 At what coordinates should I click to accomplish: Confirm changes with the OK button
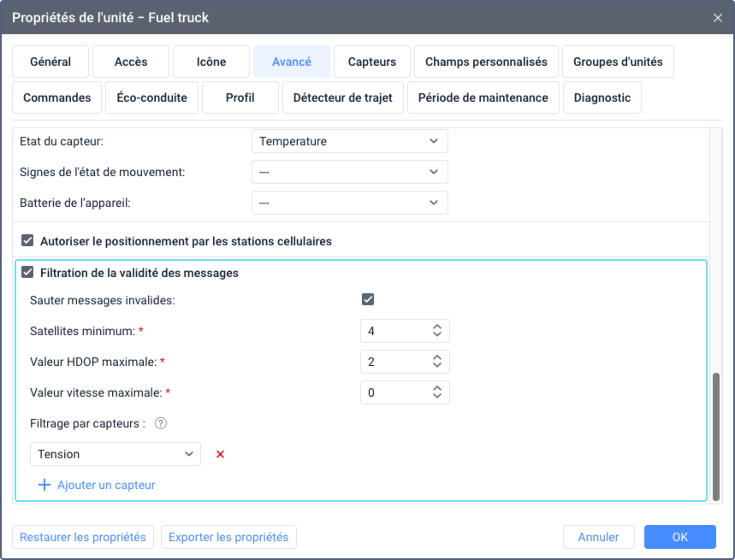click(679, 537)
